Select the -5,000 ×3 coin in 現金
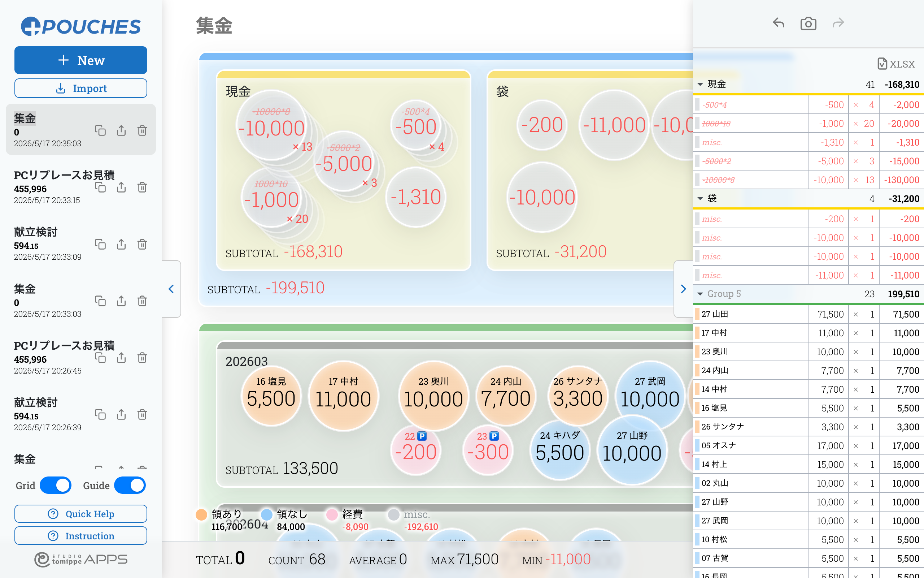This screenshot has height=578, width=924. 344,162
